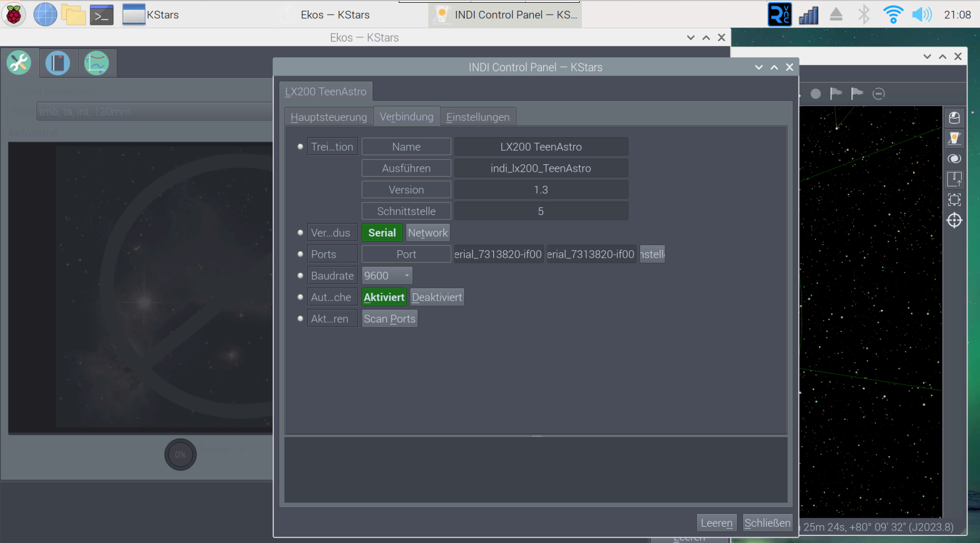Open the blue bar-chart tray icon
This screenshot has width=980, height=543.
click(809, 15)
